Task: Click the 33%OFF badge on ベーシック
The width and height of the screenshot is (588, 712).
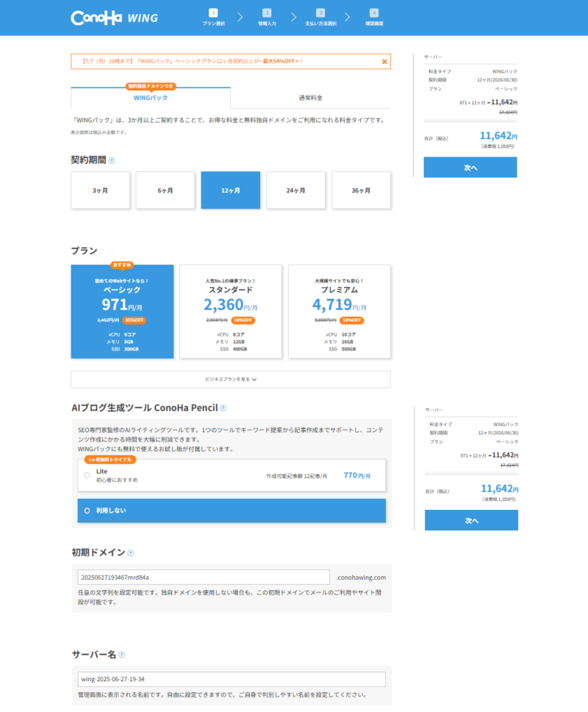Action: [134, 320]
